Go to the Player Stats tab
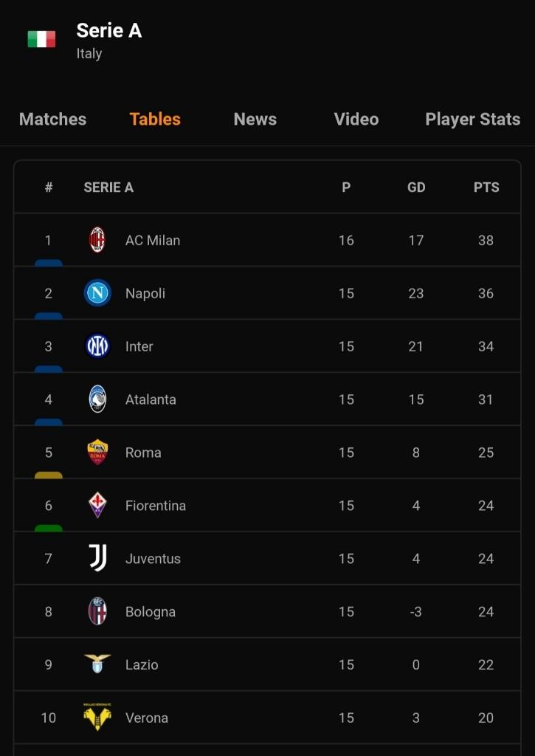This screenshot has height=756, width=535. coord(472,120)
